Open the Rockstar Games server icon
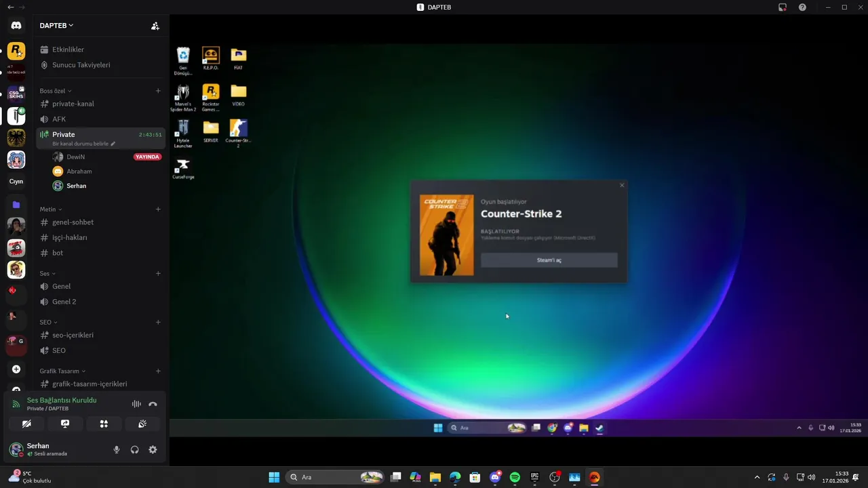 (16, 51)
